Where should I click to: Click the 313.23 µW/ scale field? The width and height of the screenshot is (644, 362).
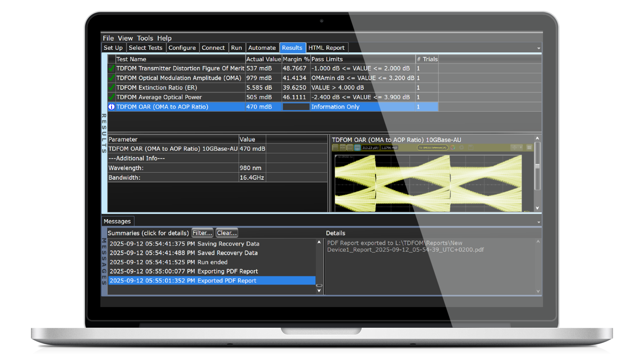point(370,148)
